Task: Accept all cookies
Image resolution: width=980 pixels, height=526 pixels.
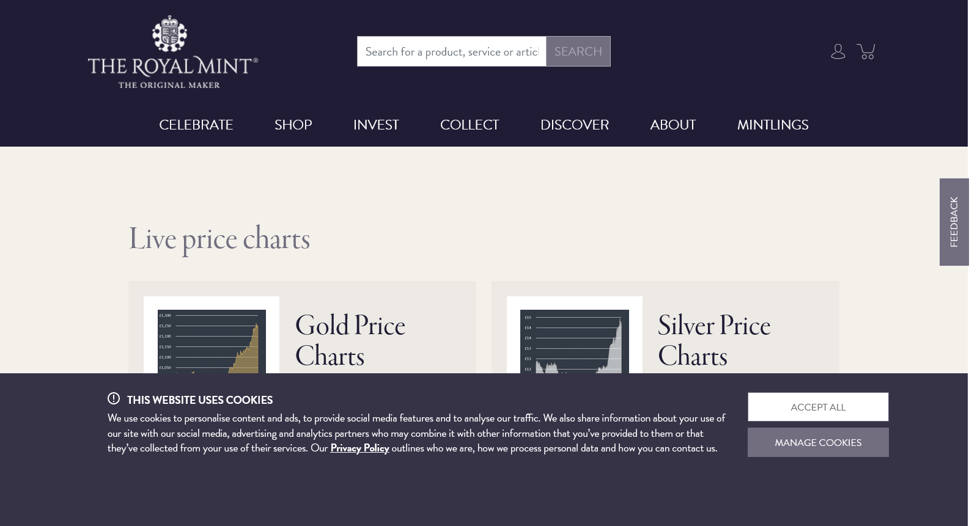Action: pos(817,407)
